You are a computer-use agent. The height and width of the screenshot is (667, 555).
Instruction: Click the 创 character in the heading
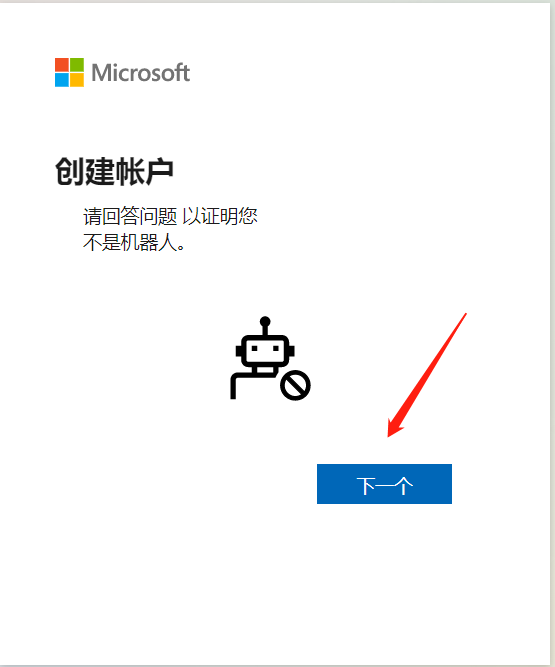[x=69, y=171]
